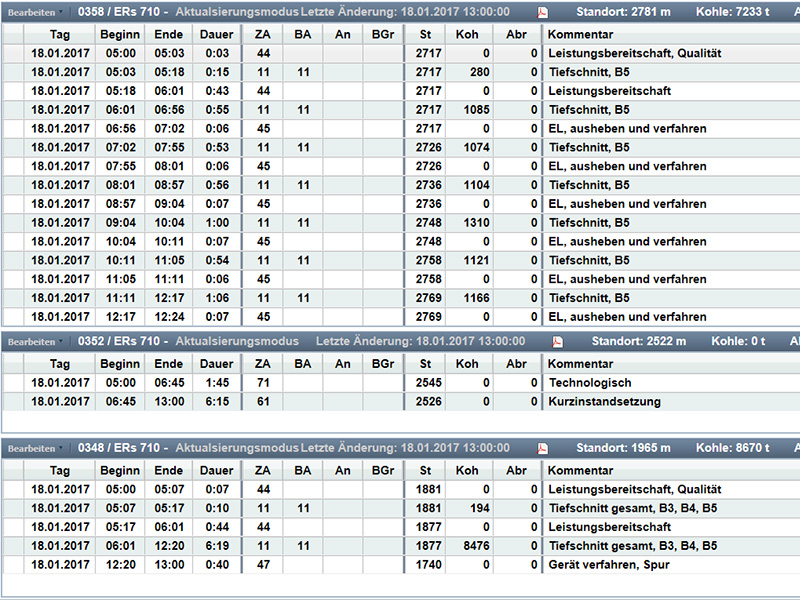Click Koh column header in panel 0348

467,471
